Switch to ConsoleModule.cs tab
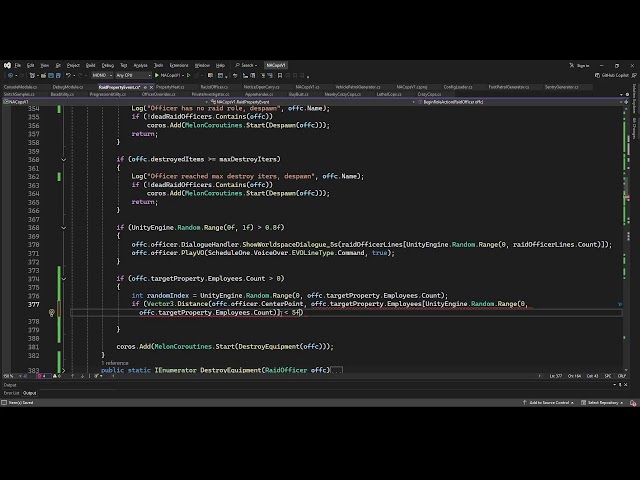Screen dimensions: 640x480 (x=20, y=87)
